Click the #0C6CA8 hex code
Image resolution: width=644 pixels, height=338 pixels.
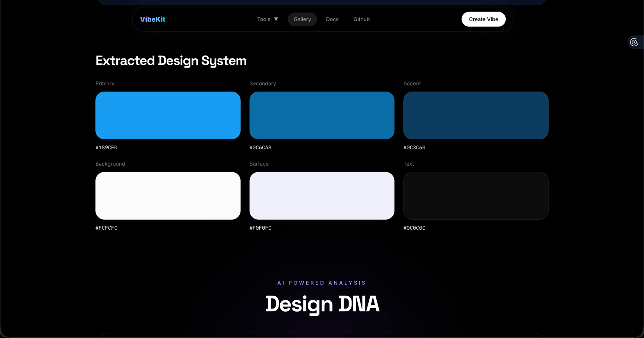260,148
